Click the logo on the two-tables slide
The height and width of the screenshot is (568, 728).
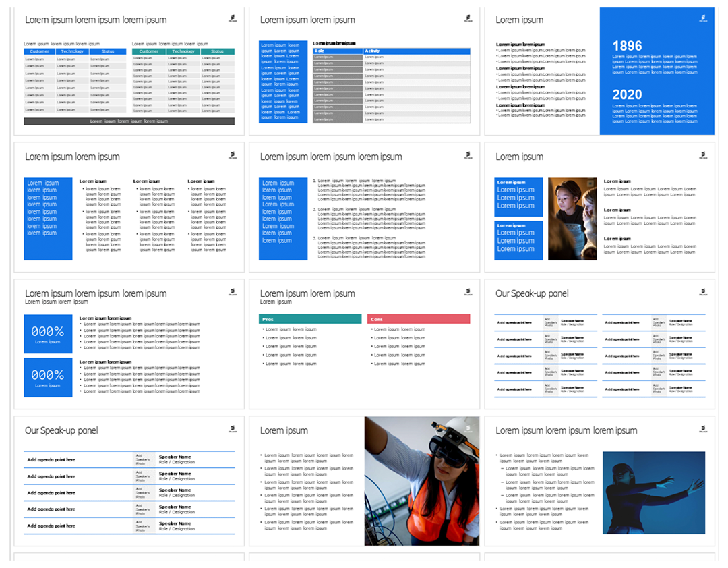click(x=233, y=18)
